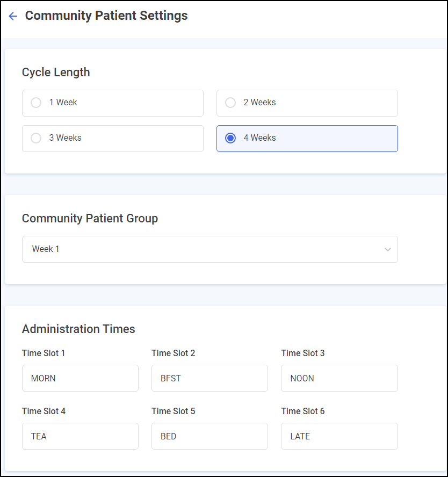The width and height of the screenshot is (448, 477).
Task: Click the Community Patient Settings title
Action: click(x=106, y=16)
